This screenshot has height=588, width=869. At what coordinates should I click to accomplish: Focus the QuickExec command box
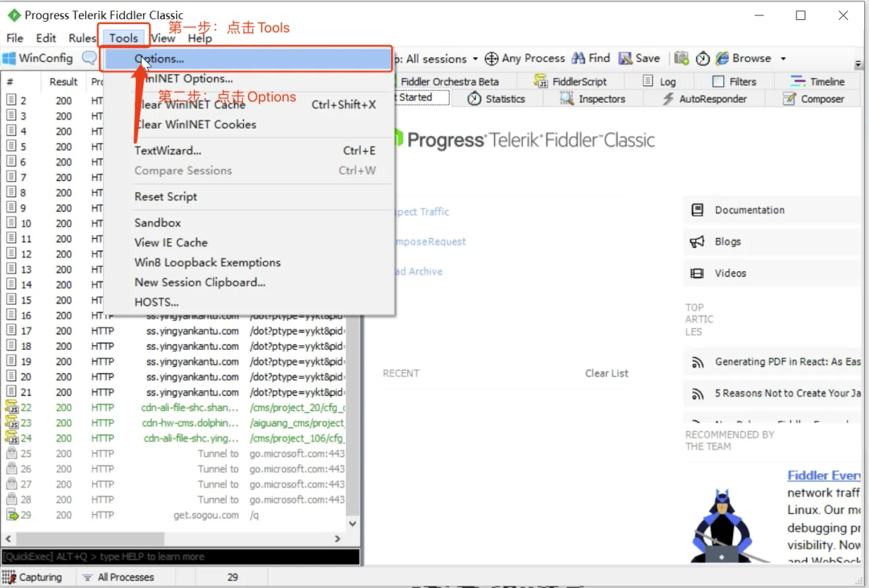(x=181, y=557)
